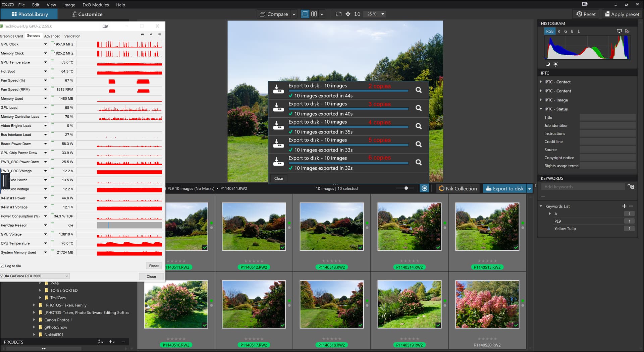Expand the IPTC - Content section

click(557, 91)
